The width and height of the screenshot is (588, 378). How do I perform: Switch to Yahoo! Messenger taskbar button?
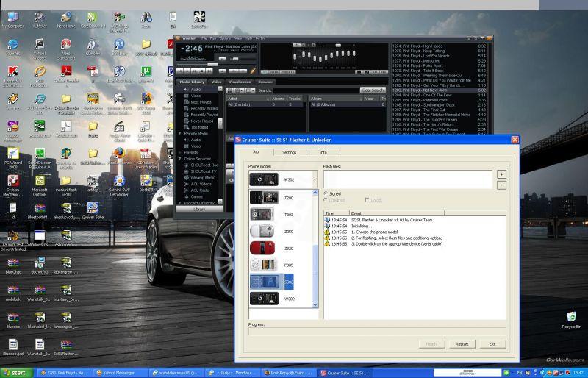121,373
